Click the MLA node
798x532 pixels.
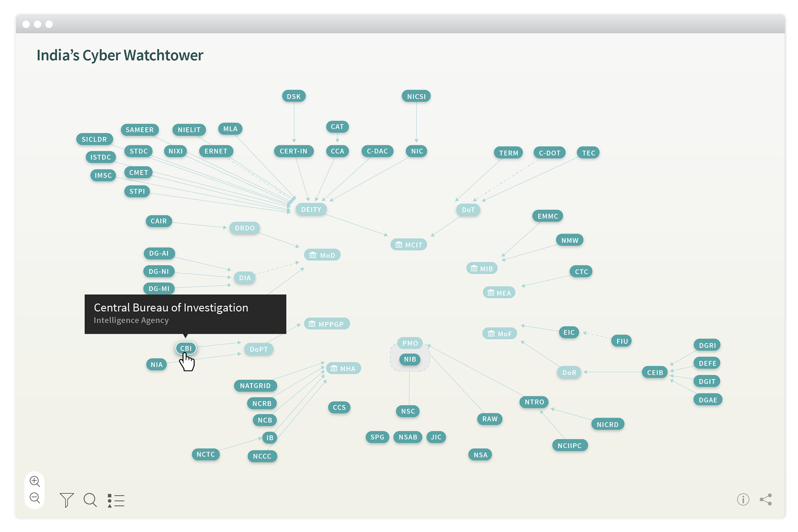(x=230, y=129)
